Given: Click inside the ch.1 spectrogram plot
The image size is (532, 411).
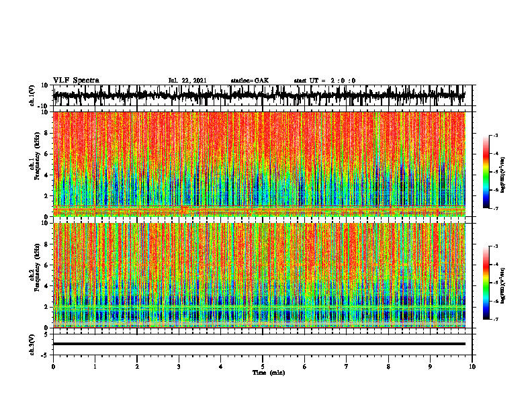Looking at the screenshot, I should 259,164.
